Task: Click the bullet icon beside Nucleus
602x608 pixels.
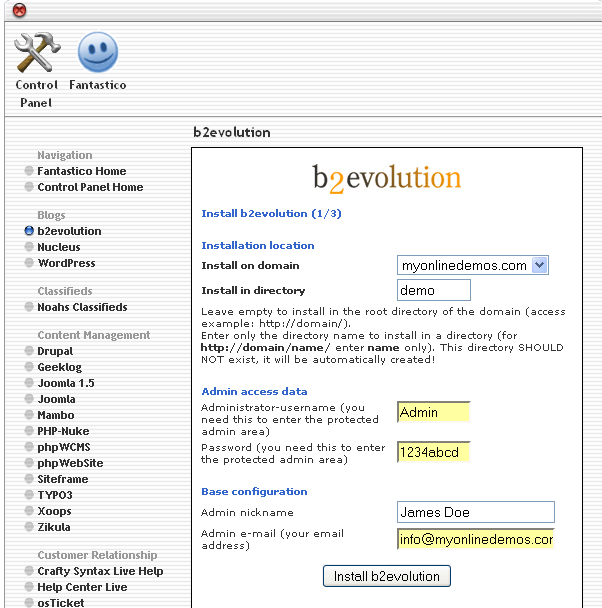Action: click(29, 247)
